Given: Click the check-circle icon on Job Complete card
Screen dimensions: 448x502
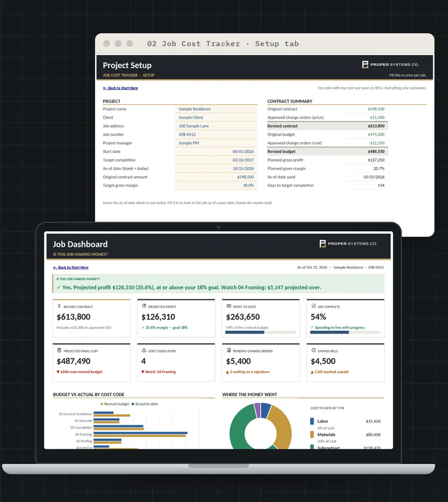Looking at the screenshot, I should (314, 306).
